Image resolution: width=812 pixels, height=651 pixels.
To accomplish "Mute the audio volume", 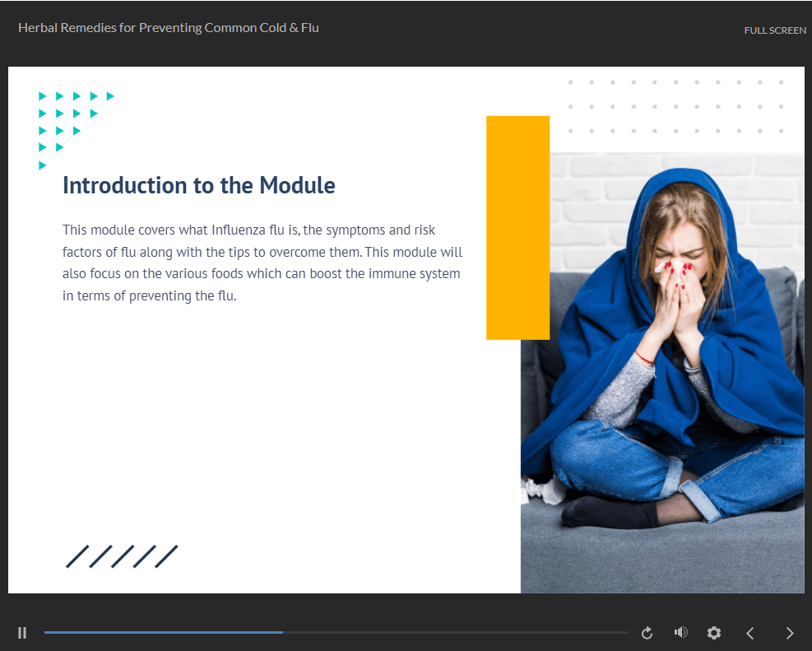I will 681,632.
